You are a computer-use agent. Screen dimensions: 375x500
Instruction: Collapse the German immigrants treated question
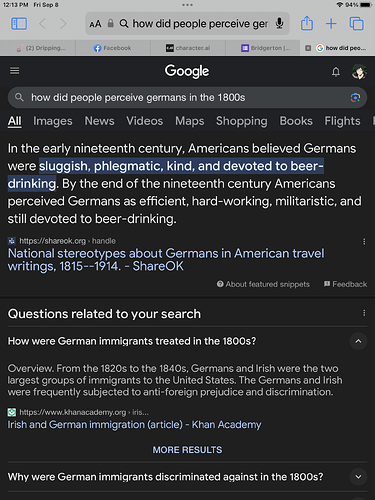pos(358,341)
